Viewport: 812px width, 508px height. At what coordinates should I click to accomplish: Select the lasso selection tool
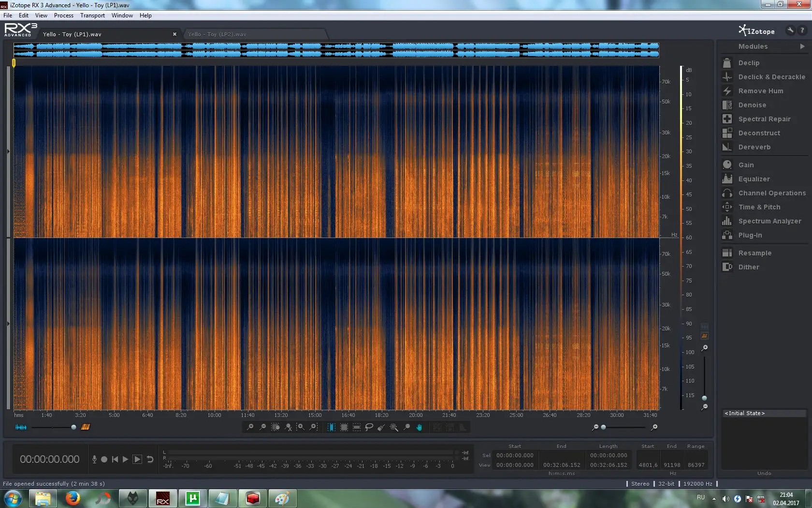point(369,427)
